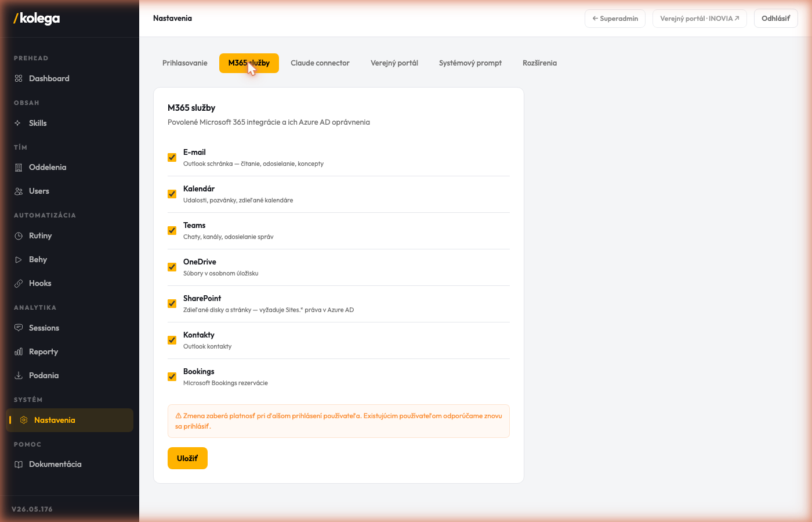Click the Podania download icon
The image size is (812, 522).
point(19,375)
